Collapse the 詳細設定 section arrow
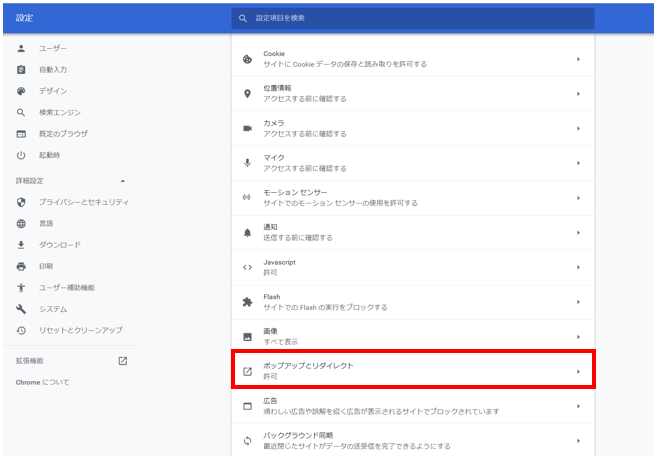This screenshot has width=659, height=461. pyautogui.click(x=123, y=181)
